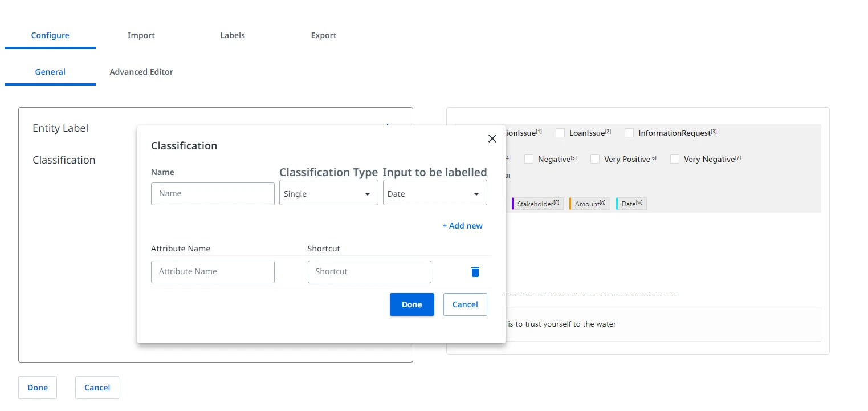Open the Classification Type dropdown showing Single
Image resolution: width=868 pixels, height=411 pixels.
329,193
